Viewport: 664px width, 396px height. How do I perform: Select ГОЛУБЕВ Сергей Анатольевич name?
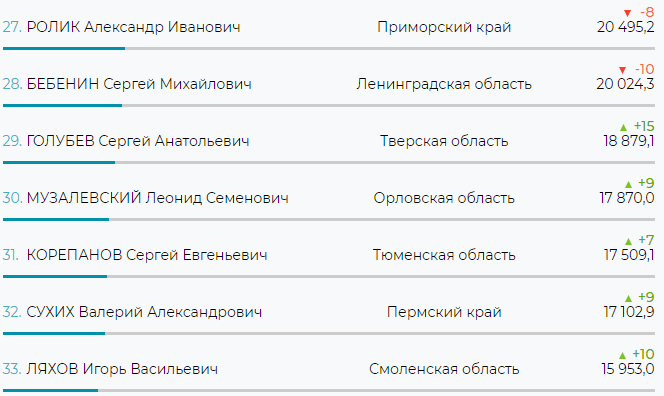coord(138,141)
